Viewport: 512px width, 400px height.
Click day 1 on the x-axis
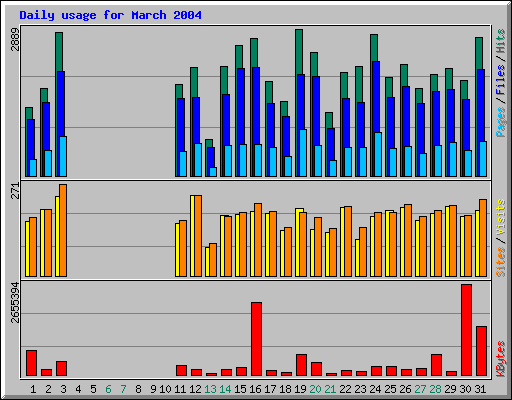(x=33, y=389)
